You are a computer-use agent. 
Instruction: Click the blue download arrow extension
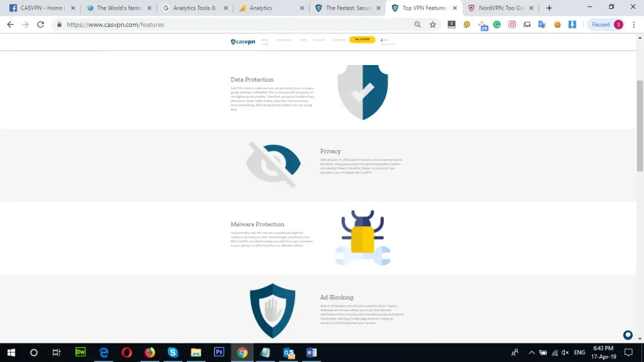pos(572,24)
